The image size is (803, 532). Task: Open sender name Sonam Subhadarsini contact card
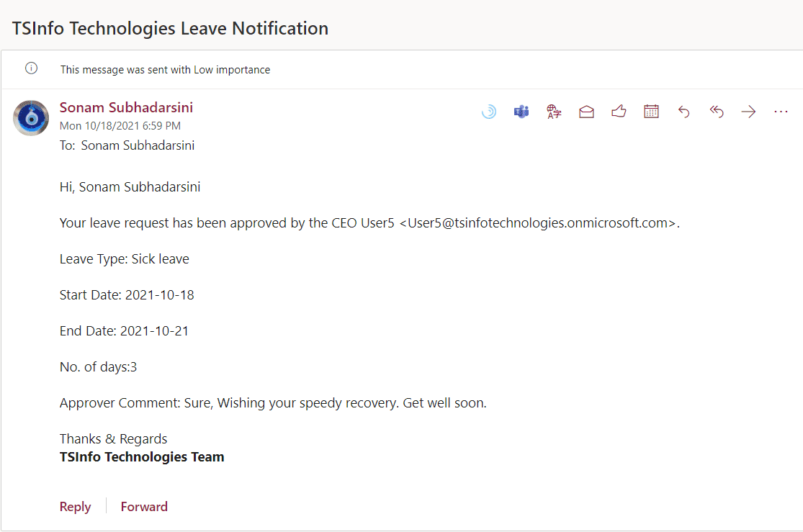[126, 108]
